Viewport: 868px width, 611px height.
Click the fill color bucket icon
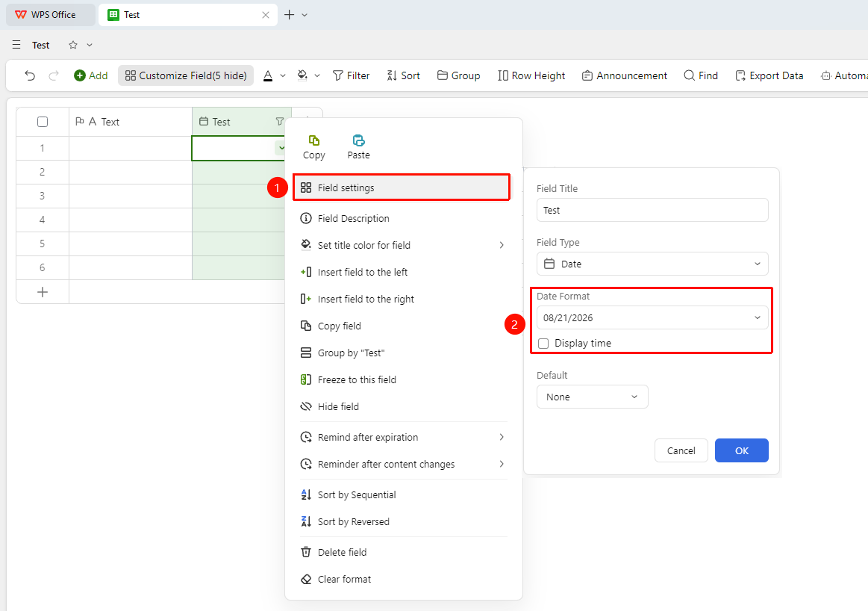click(302, 76)
